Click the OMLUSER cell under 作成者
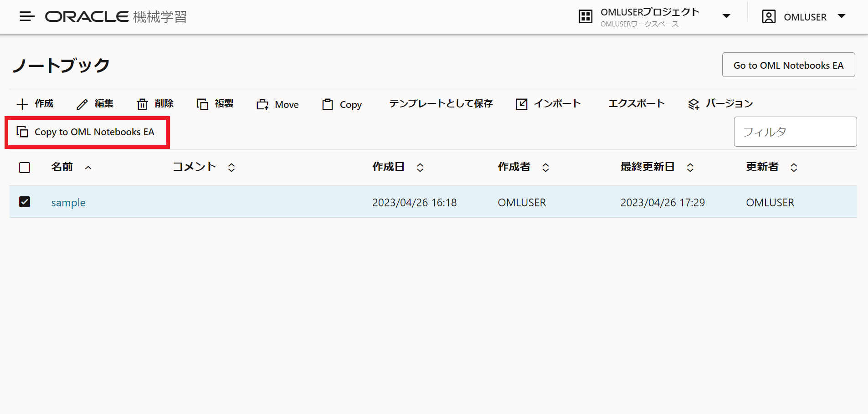 (x=522, y=203)
